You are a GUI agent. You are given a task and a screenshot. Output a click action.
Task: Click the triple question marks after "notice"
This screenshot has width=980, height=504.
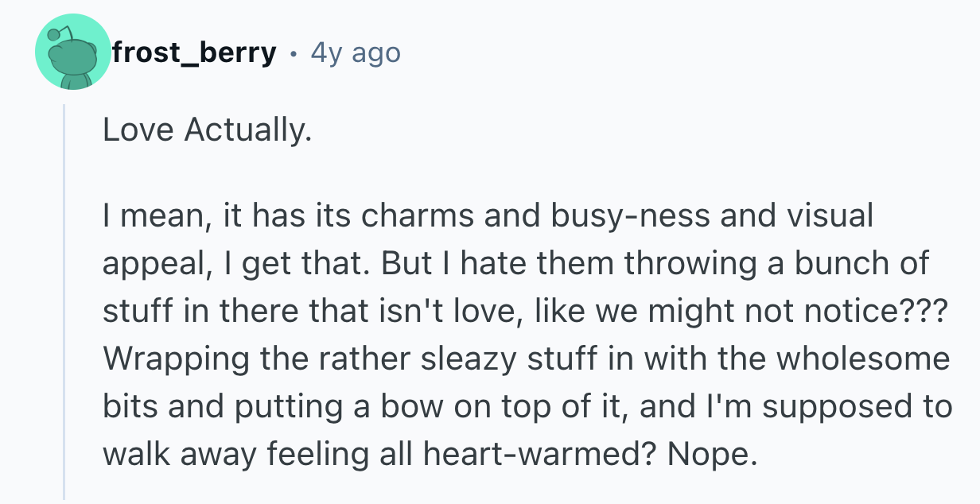tap(923, 312)
